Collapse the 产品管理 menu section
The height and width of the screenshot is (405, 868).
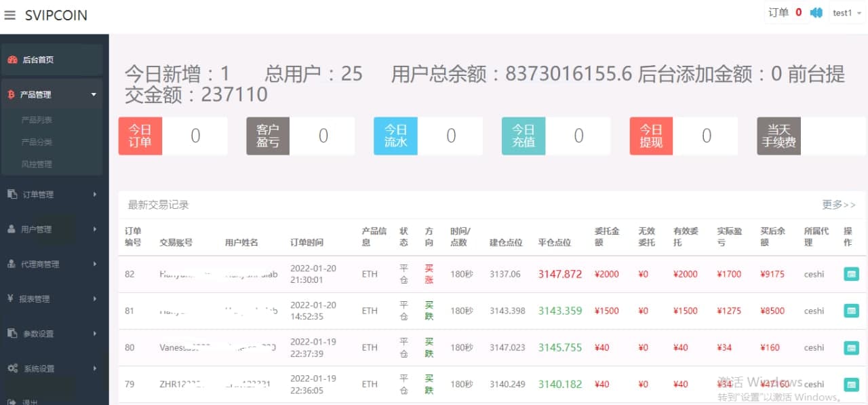click(x=94, y=95)
